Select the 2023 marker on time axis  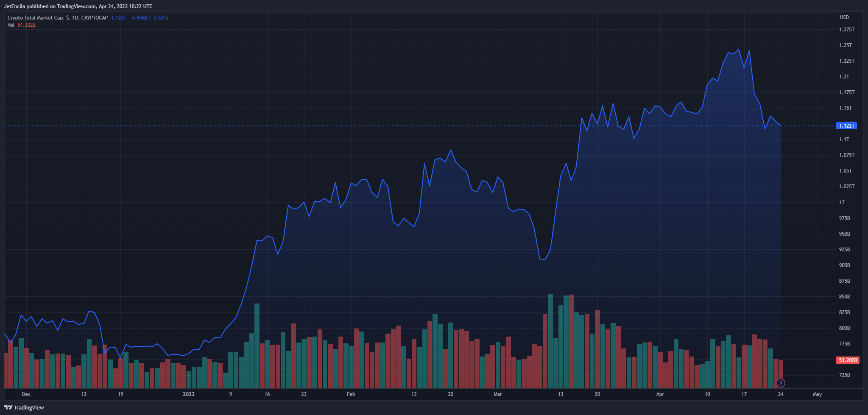click(188, 394)
